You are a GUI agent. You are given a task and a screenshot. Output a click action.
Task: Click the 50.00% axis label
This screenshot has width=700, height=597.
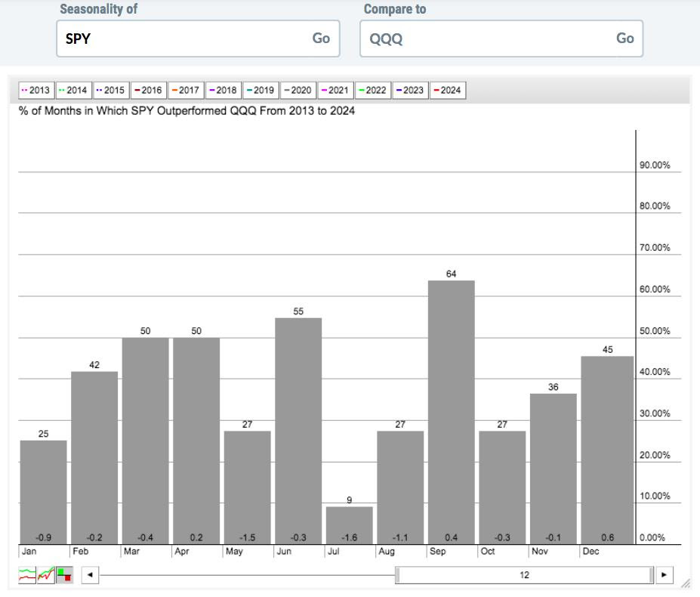pos(655,331)
